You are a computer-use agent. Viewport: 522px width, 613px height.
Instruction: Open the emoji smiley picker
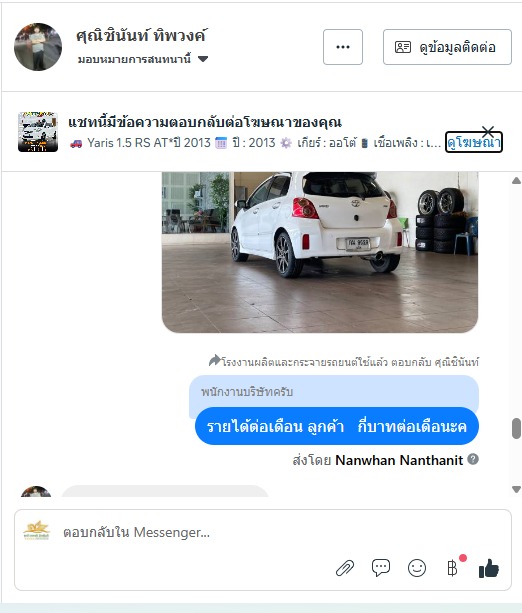(417, 568)
